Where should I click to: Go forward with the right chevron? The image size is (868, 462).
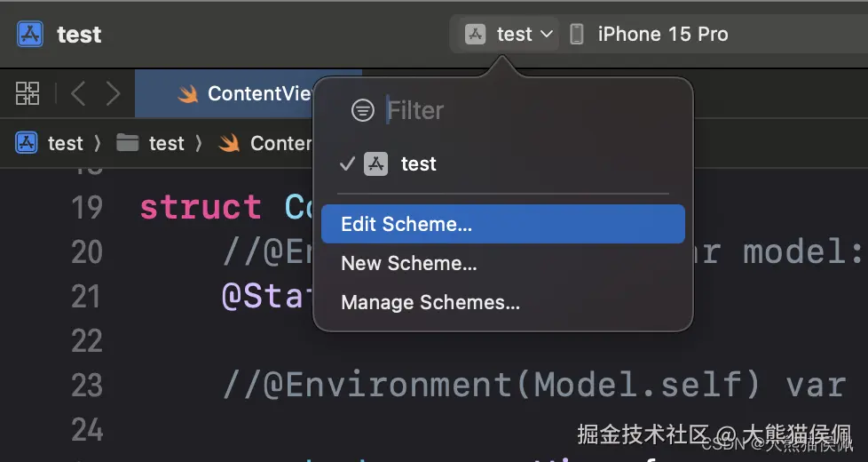pyautogui.click(x=113, y=93)
